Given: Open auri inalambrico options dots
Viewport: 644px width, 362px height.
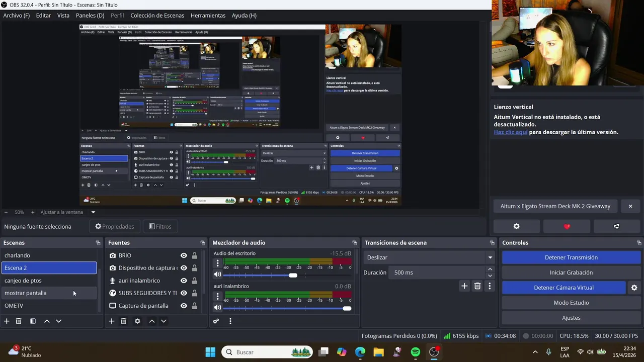Looking at the screenshot, I should click(217, 296).
